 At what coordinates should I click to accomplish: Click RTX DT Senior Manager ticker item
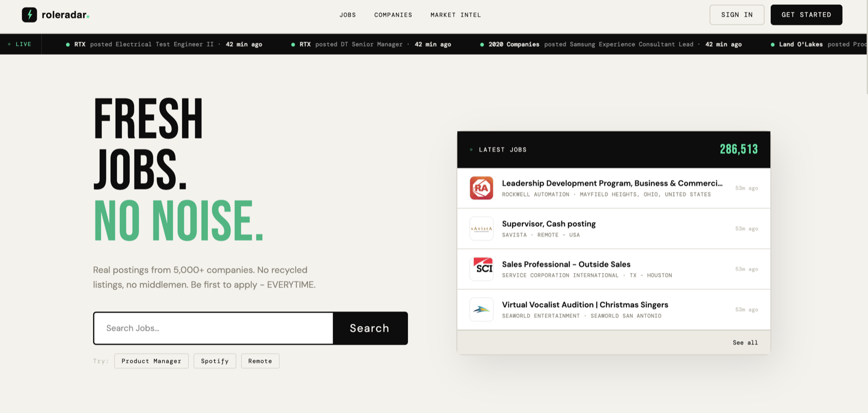coord(371,44)
